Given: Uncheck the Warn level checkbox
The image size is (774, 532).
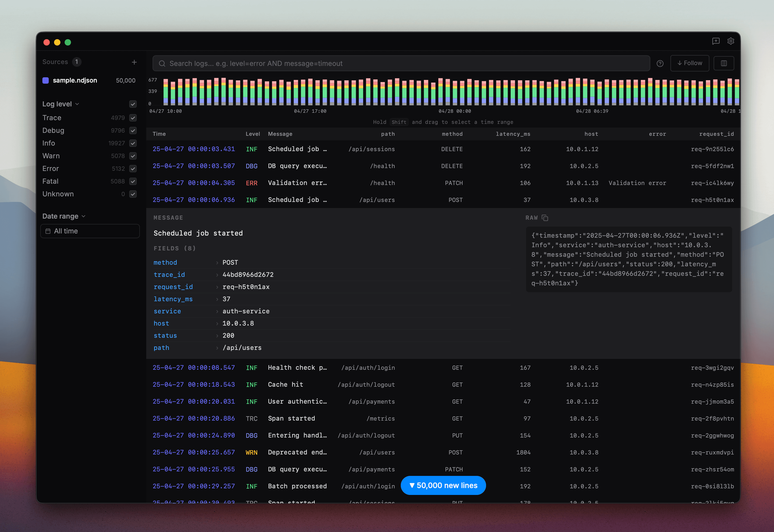Looking at the screenshot, I should point(133,156).
